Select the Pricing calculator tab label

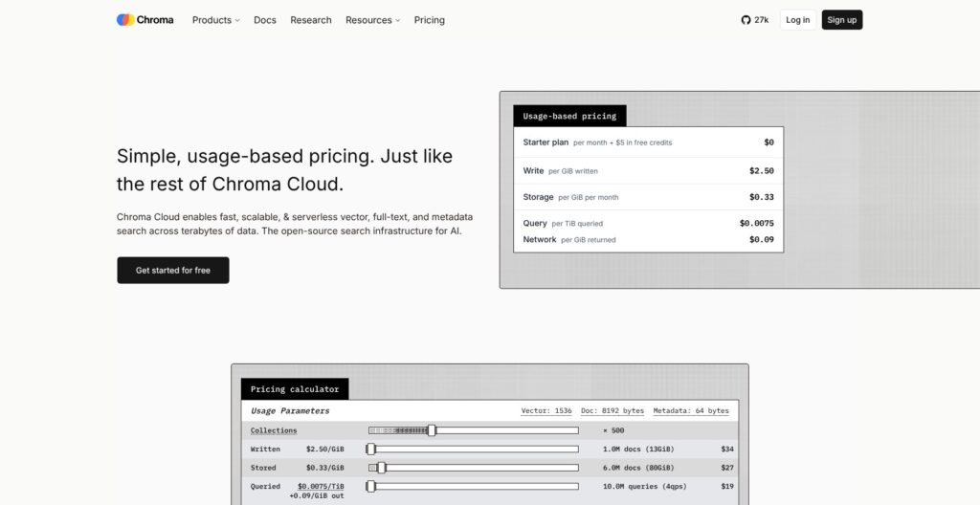(295, 388)
